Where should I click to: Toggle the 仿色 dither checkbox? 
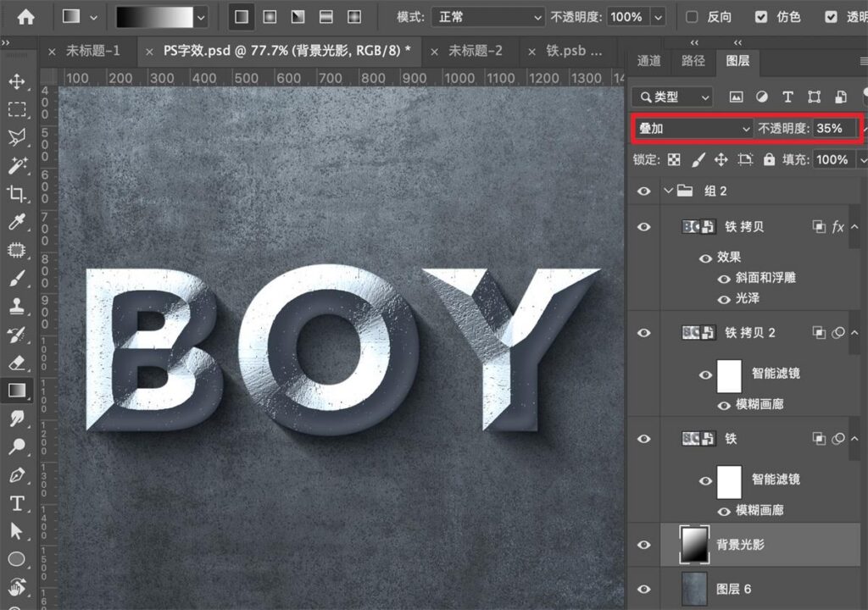point(761,17)
